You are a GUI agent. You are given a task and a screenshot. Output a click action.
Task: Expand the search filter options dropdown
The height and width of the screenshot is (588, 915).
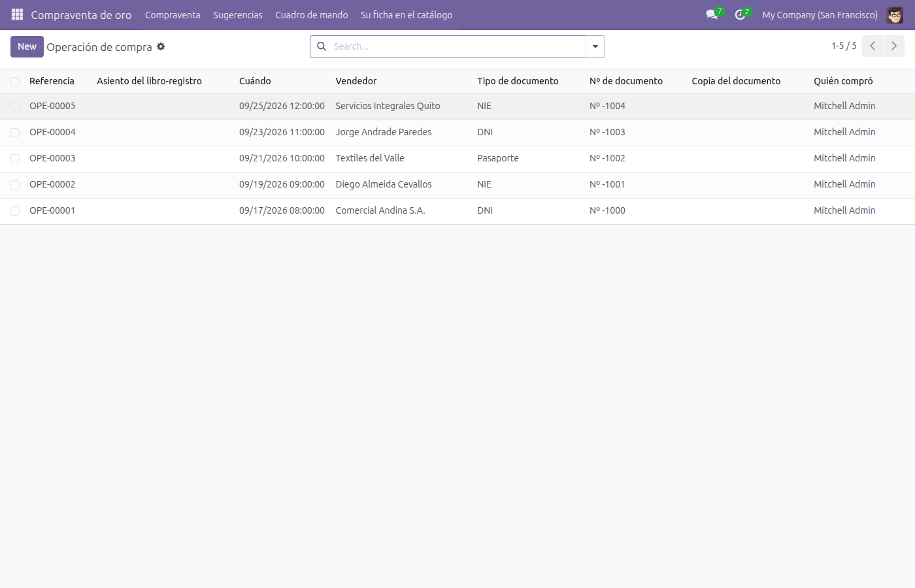[595, 46]
